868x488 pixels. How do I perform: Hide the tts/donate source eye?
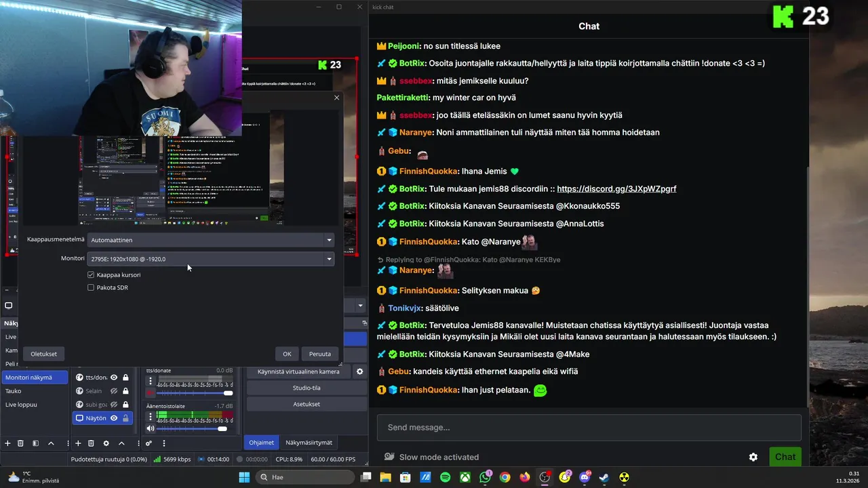114,378
